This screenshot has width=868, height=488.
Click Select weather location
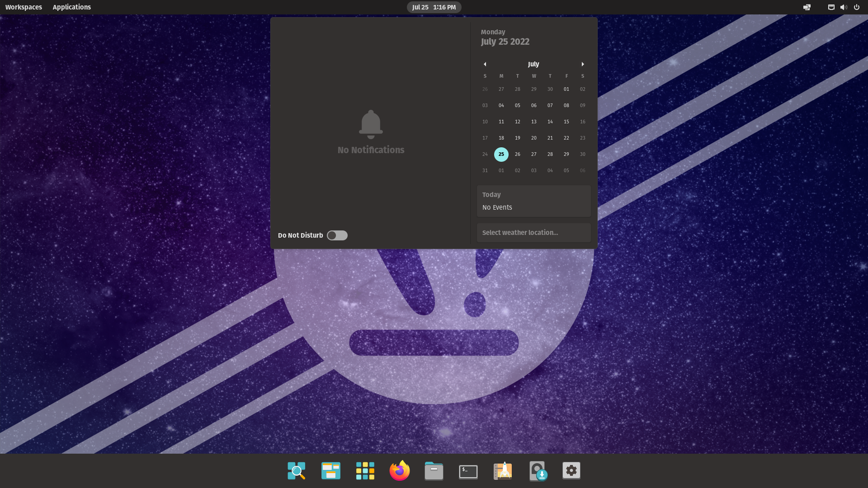coord(533,233)
